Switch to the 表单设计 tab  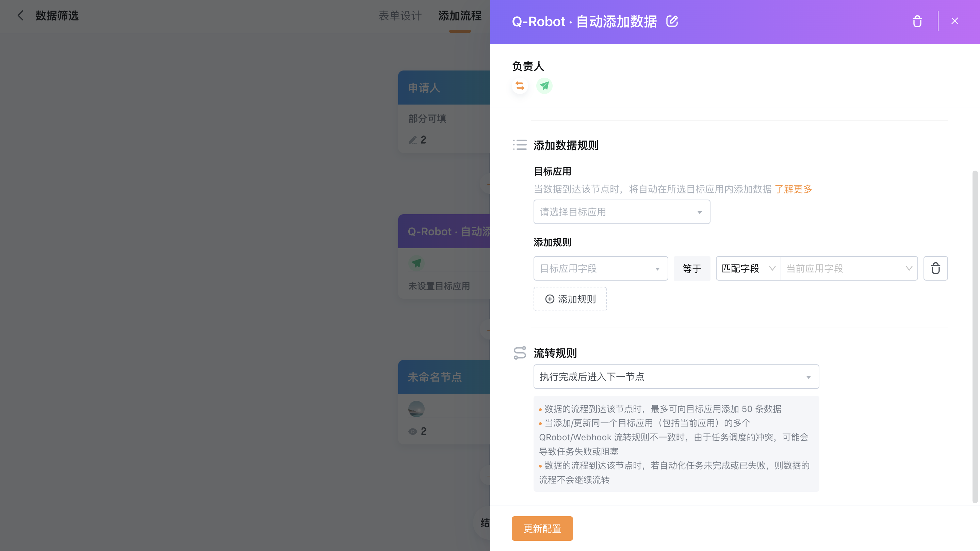pos(400,16)
